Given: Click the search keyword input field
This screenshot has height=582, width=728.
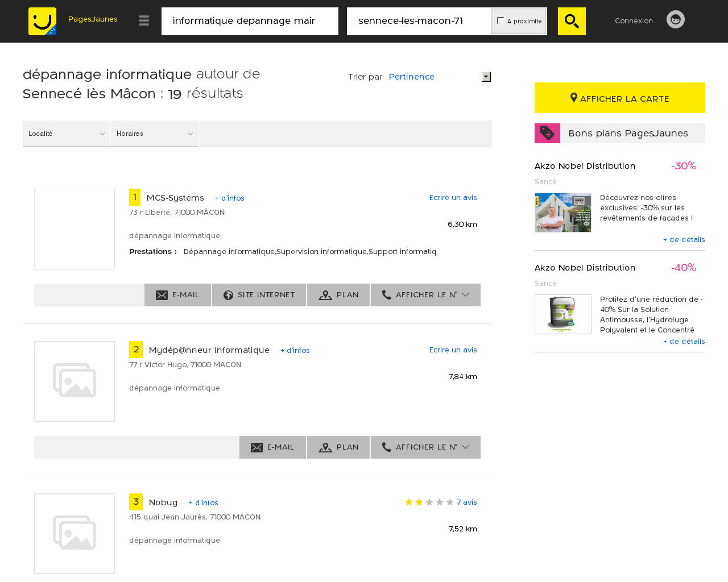Looking at the screenshot, I should [x=250, y=21].
